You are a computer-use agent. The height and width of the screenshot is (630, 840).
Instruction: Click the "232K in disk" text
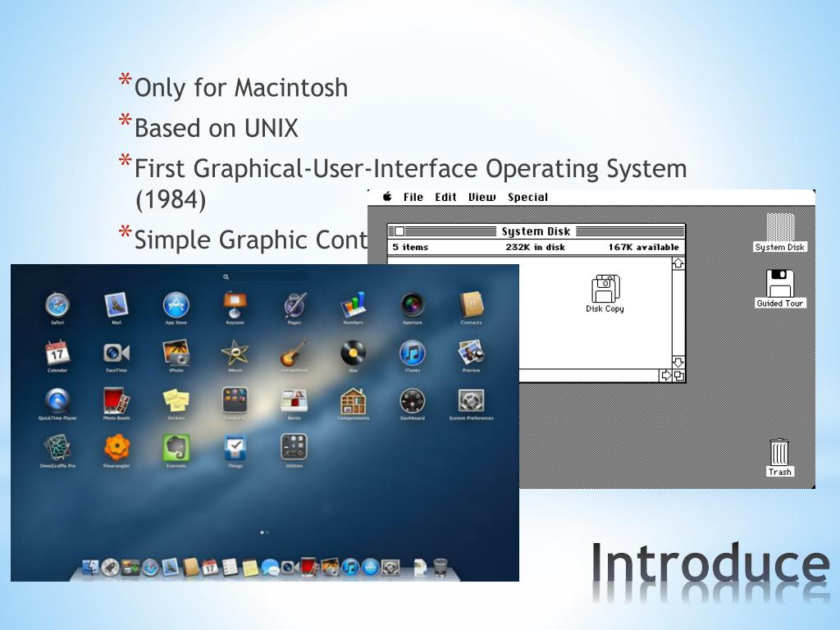[x=535, y=247]
